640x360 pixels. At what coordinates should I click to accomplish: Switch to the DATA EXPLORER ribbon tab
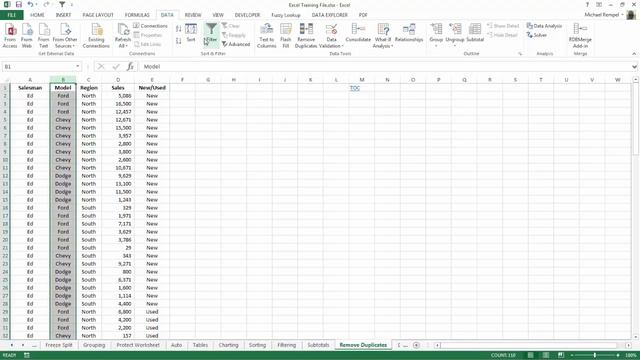(x=330, y=15)
